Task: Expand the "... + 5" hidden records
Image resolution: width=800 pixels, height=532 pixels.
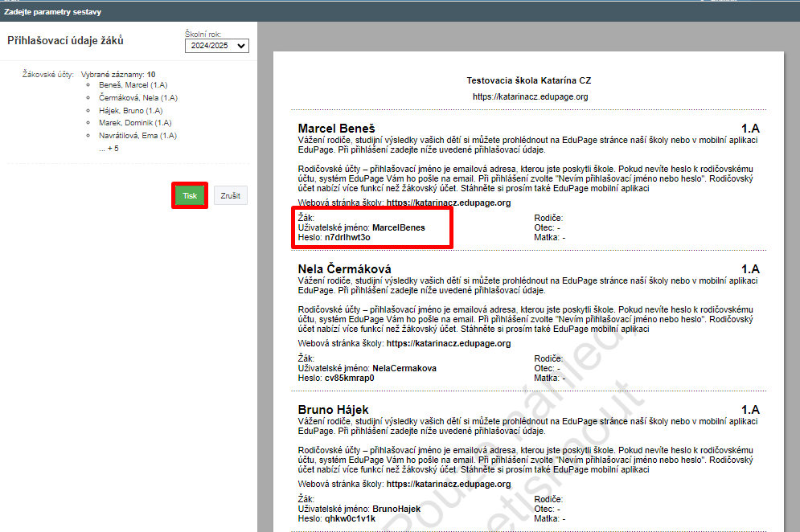Action: coord(109,149)
